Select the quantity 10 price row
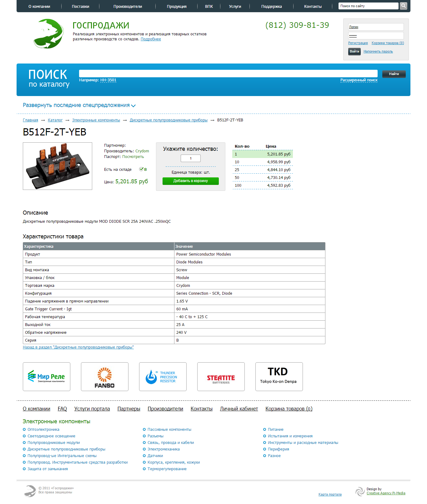The width and height of the screenshot is (427, 504). tap(263, 162)
